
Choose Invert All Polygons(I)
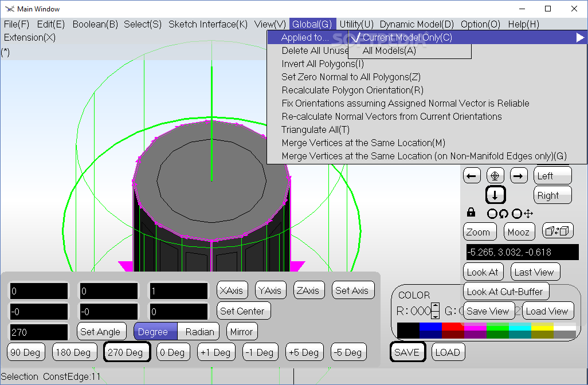[323, 64]
